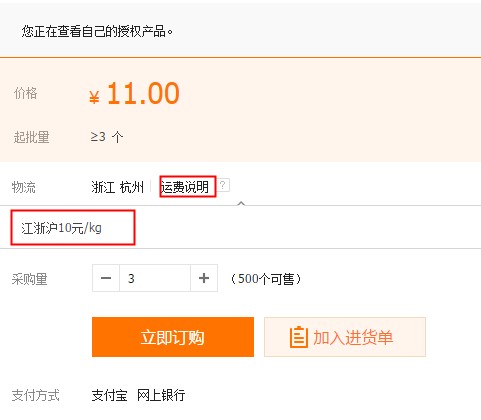Viewport: 481px width, 420px height.
Task: Click the 立即订购 order button
Action: [173, 337]
